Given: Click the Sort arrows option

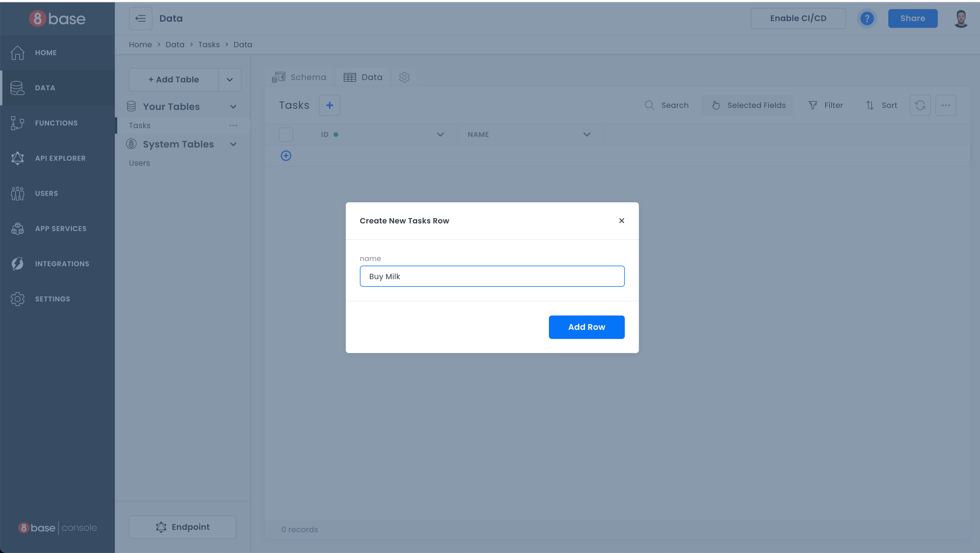Looking at the screenshot, I should click(x=881, y=105).
